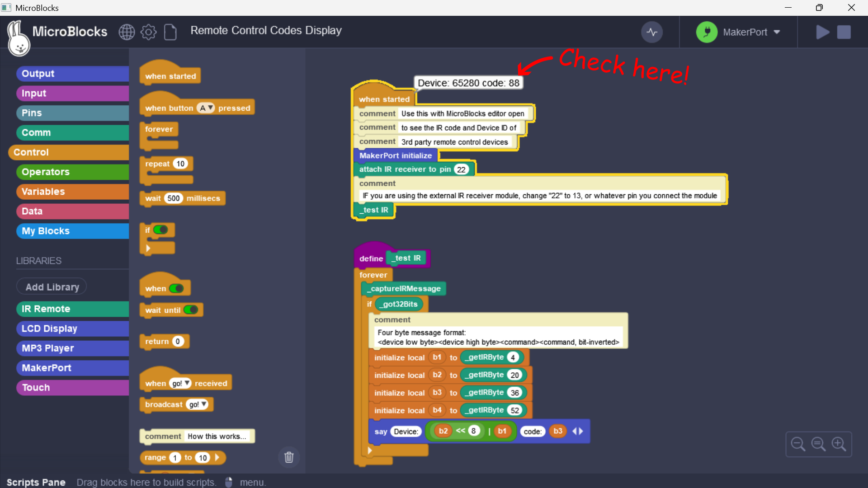The image size is (868, 488).
Task: Select the Data category
Action: tap(72, 211)
